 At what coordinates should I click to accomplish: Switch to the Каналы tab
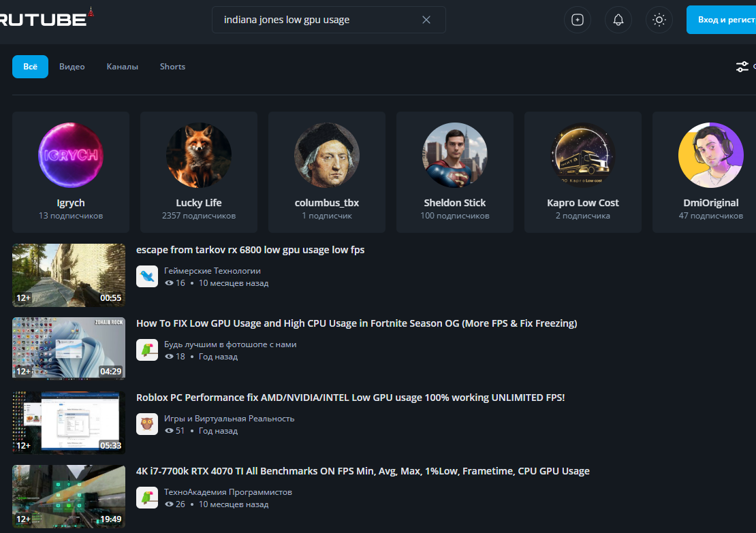point(122,67)
